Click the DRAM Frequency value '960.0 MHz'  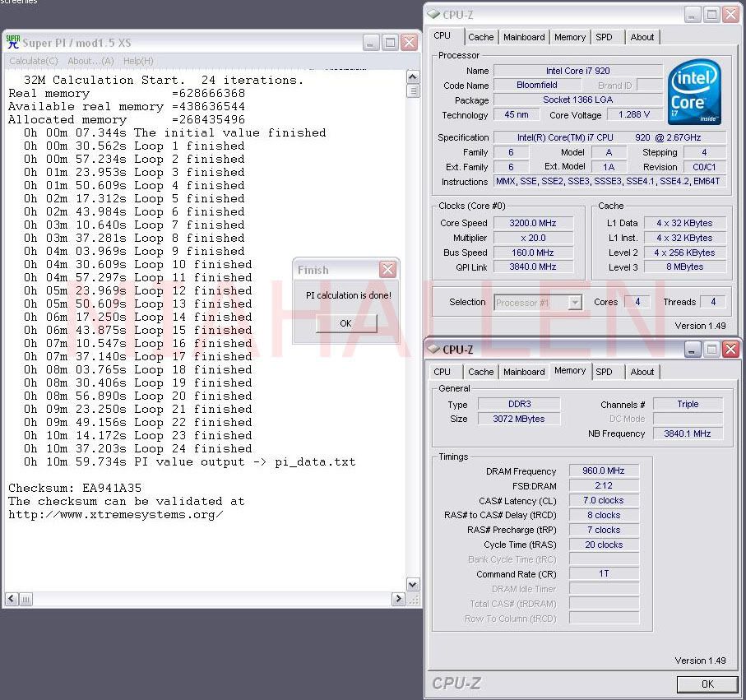(603, 471)
